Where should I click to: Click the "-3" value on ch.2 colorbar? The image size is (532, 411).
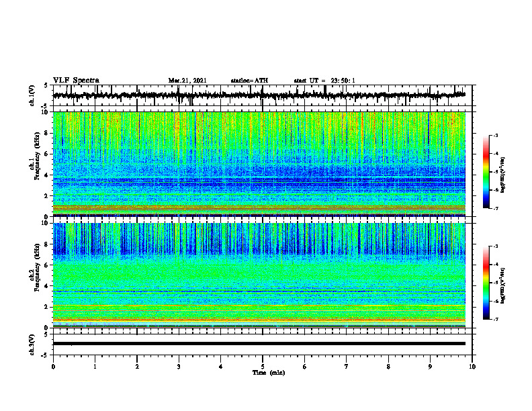(x=496, y=246)
